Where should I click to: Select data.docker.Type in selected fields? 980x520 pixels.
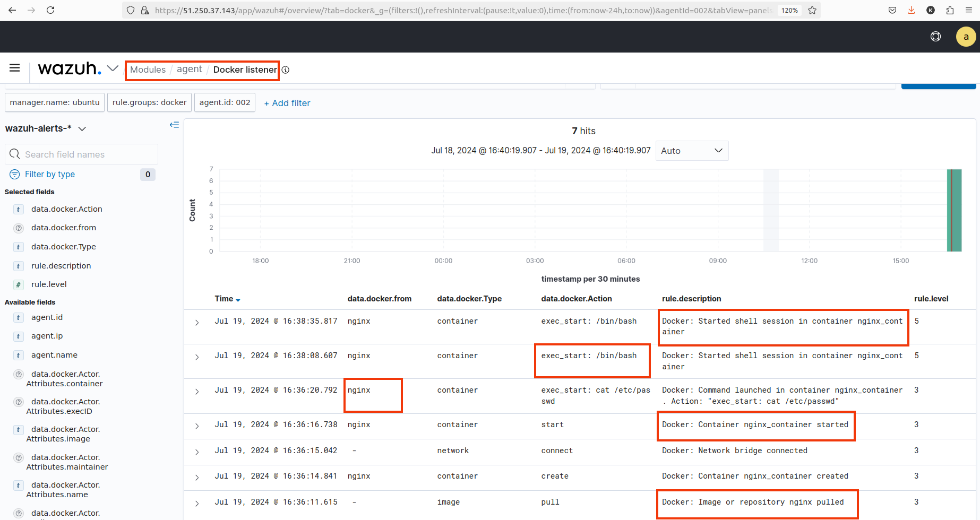coord(64,247)
